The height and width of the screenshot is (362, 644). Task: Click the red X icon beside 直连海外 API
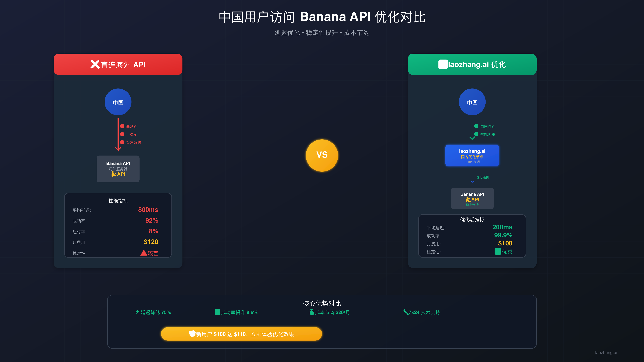[x=95, y=64]
